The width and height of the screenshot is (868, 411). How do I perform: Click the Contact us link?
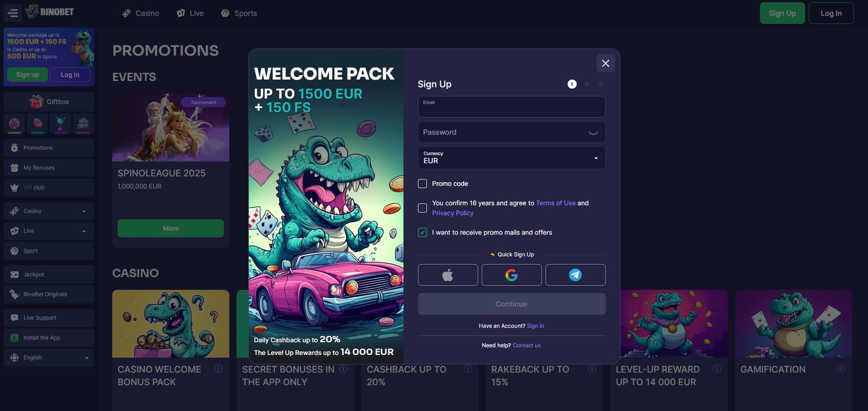click(x=526, y=345)
